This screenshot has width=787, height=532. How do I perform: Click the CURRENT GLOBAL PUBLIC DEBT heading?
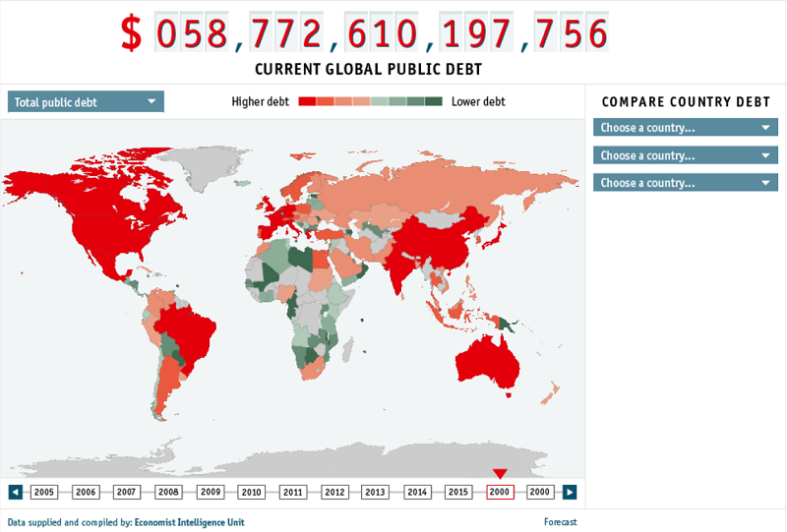click(368, 69)
